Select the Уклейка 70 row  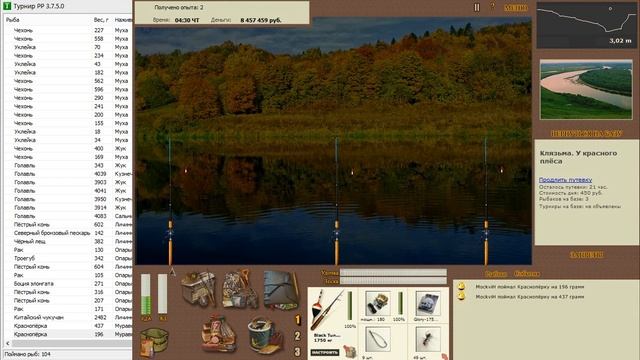click(x=67, y=47)
